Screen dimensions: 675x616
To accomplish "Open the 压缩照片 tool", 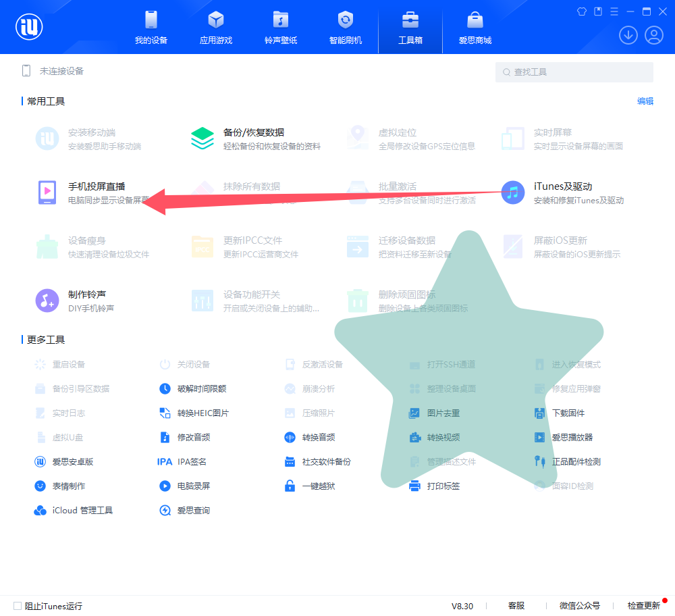I will click(310, 413).
